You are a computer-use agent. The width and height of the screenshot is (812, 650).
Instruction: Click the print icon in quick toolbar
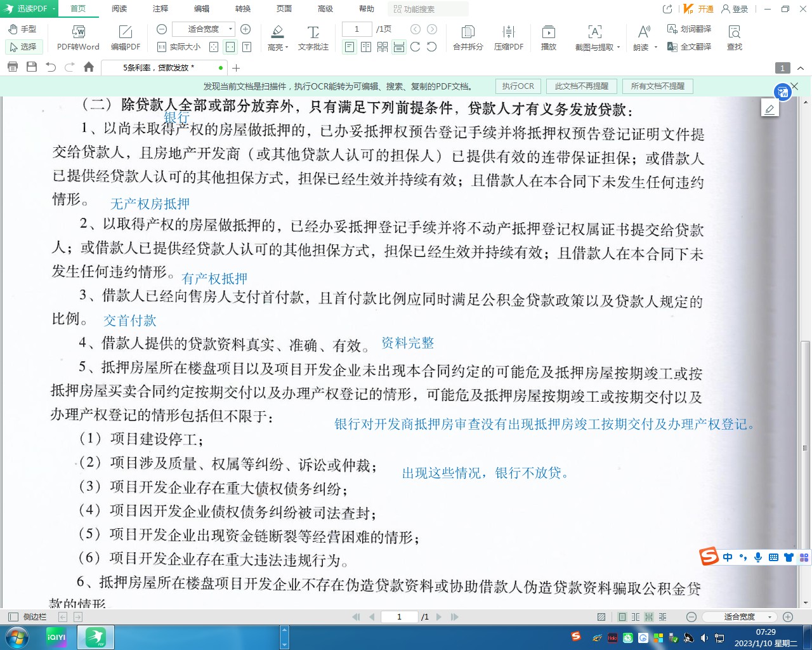coord(13,67)
